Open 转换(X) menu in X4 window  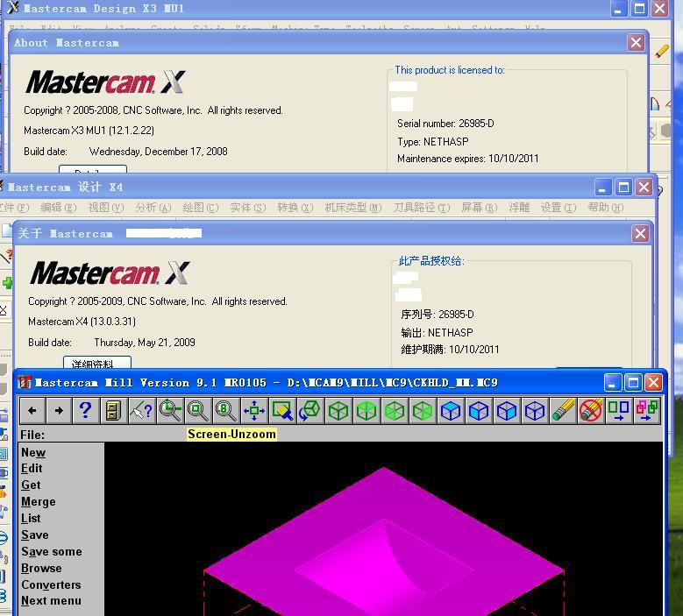point(295,208)
